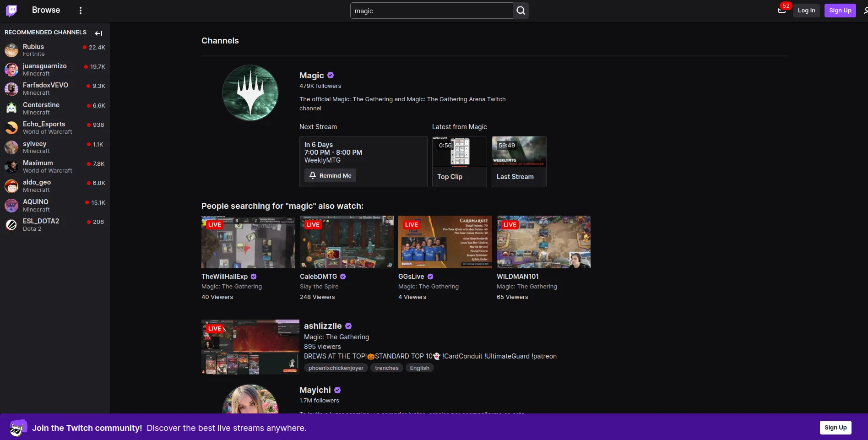Screen dimensions: 868x440
Task: Open ashlizzlle live stream thumbnail
Action: tap(250, 347)
